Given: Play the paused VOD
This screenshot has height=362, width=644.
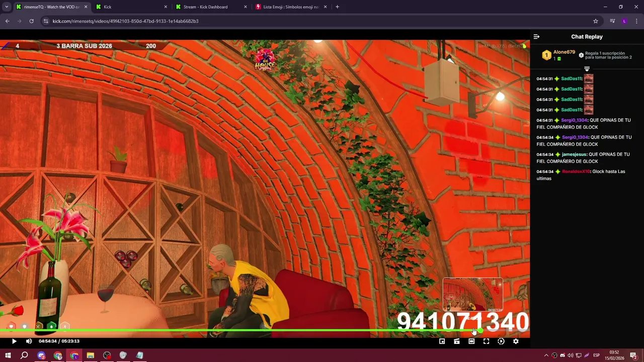Looking at the screenshot, I should [14, 341].
